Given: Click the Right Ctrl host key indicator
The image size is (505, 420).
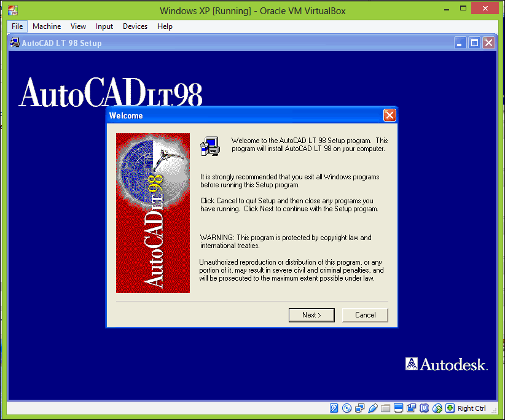Looking at the screenshot, I should [471, 408].
